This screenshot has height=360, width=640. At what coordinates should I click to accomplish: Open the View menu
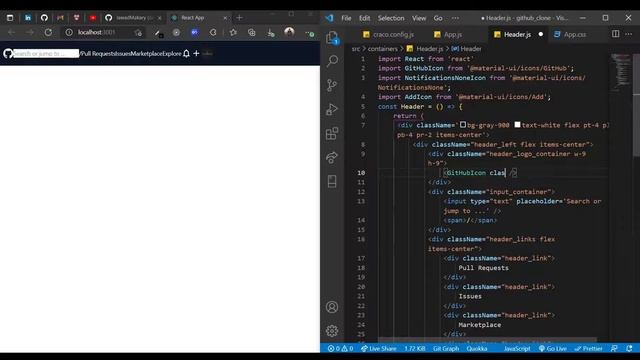pyautogui.click(x=419, y=18)
